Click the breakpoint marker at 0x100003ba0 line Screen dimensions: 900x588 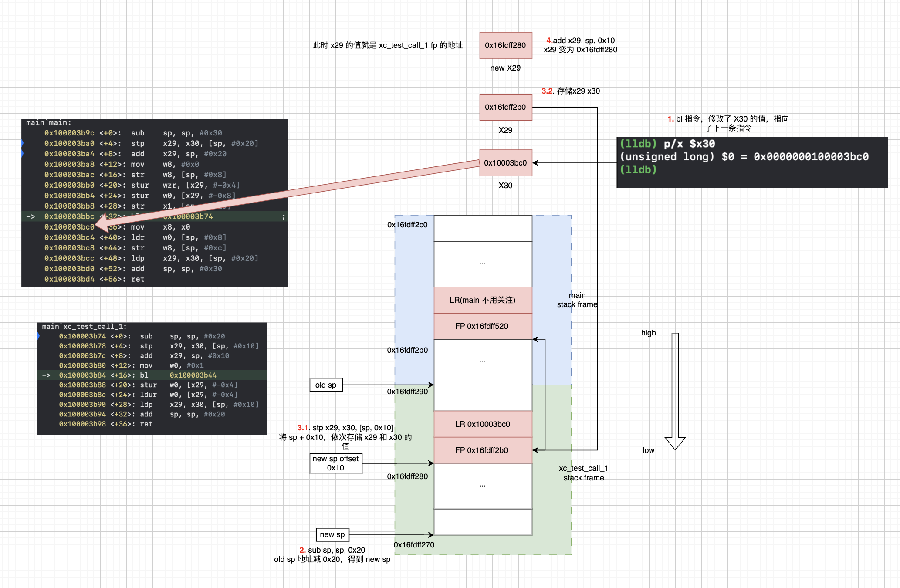tap(22, 143)
